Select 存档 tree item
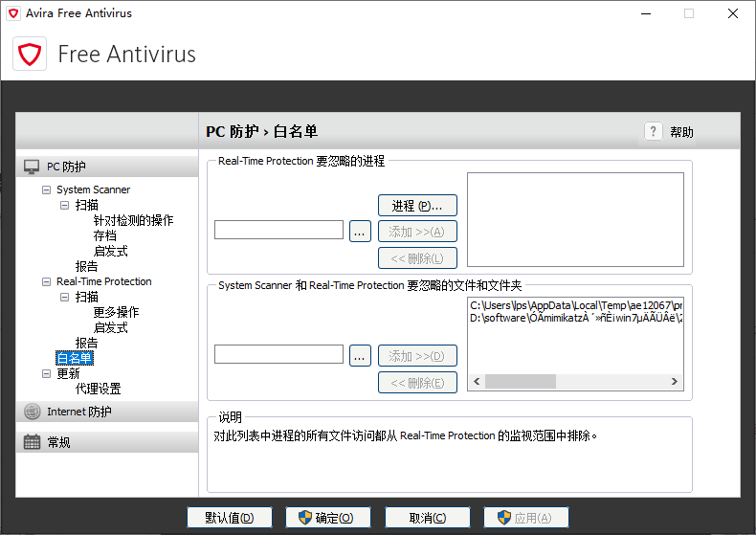The width and height of the screenshot is (756, 535). 104,235
